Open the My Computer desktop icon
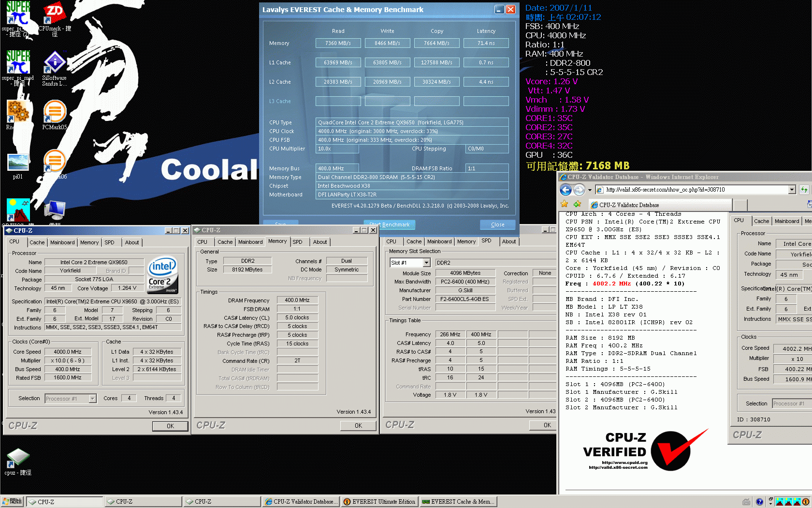Viewport: 812px width, 508px height. pos(55,210)
